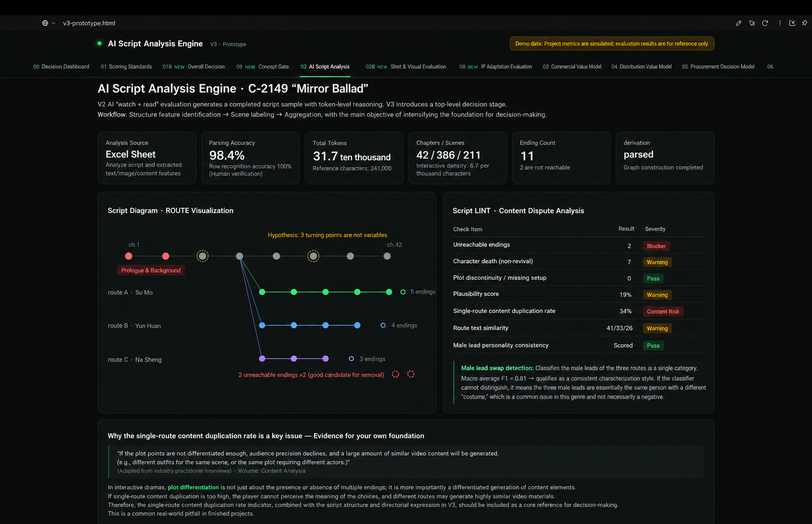Image resolution: width=812 pixels, height=524 pixels.
Task: Click the Content Risk severity badge
Action: point(663,311)
